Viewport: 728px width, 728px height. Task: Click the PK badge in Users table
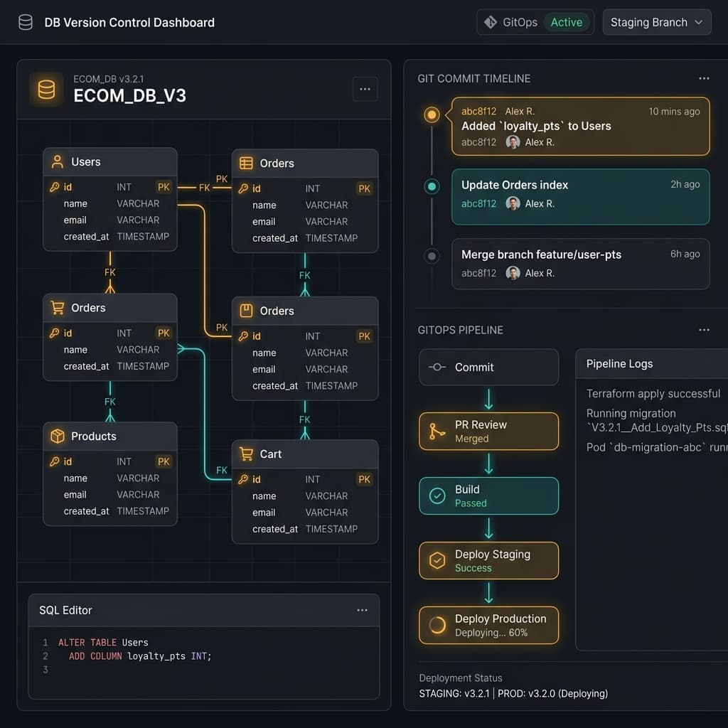[x=164, y=187]
